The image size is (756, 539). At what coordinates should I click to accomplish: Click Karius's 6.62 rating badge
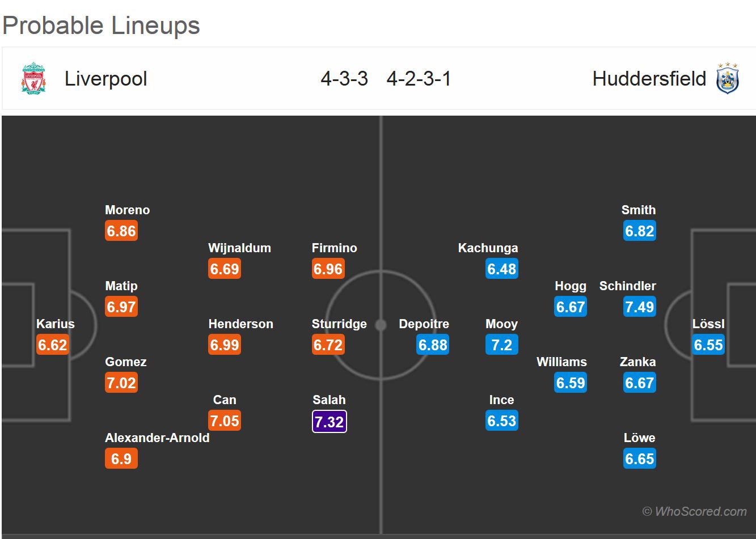(x=52, y=345)
